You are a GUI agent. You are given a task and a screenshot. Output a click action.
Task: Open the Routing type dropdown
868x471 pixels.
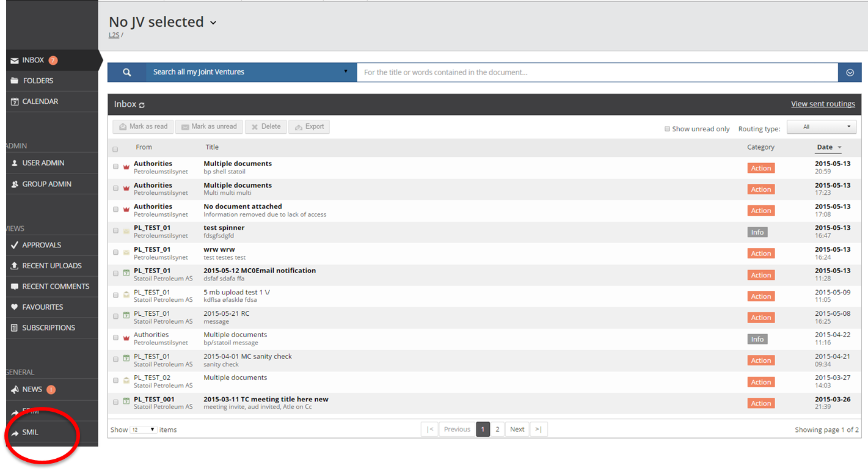(822, 127)
